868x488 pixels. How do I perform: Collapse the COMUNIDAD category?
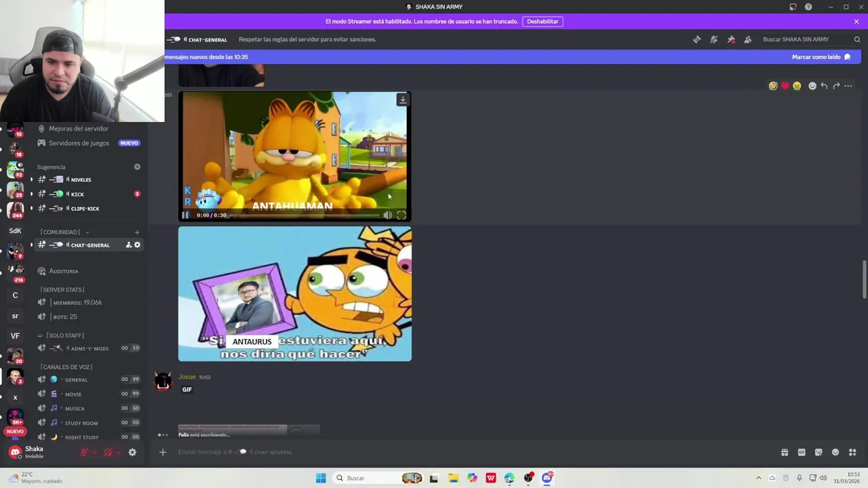(64, 232)
